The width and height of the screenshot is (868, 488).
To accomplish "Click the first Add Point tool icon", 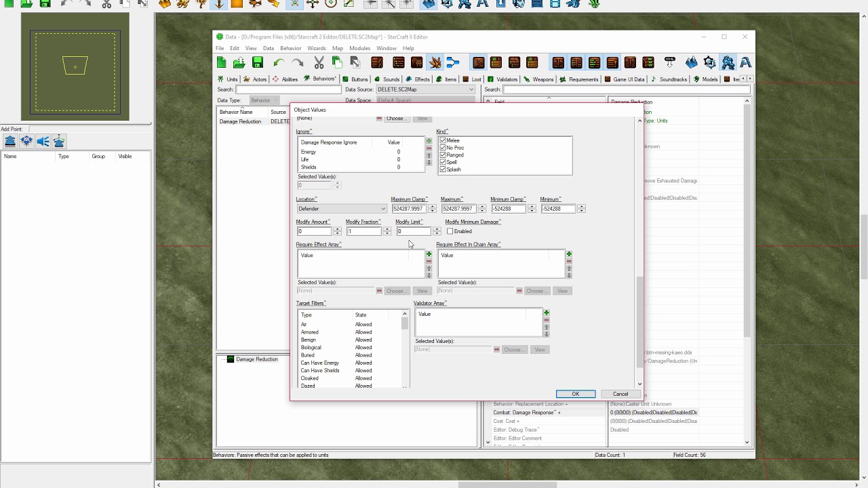I will pyautogui.click(x=10, y=141).
